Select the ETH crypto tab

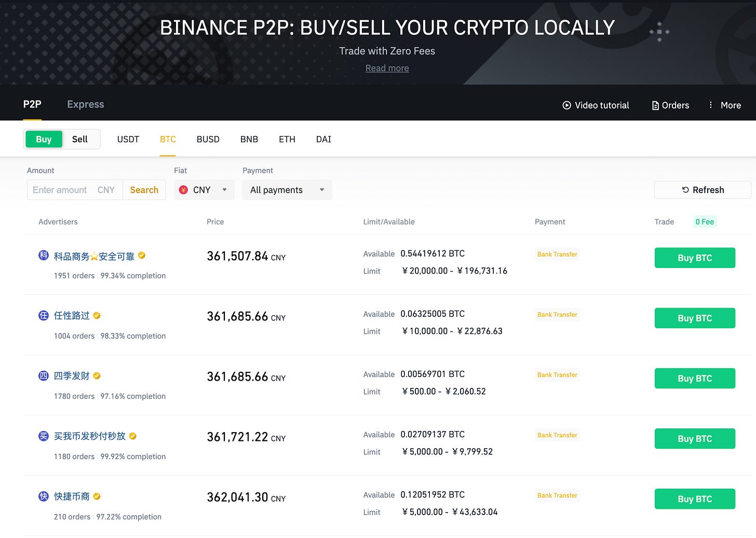click(287, 139)
